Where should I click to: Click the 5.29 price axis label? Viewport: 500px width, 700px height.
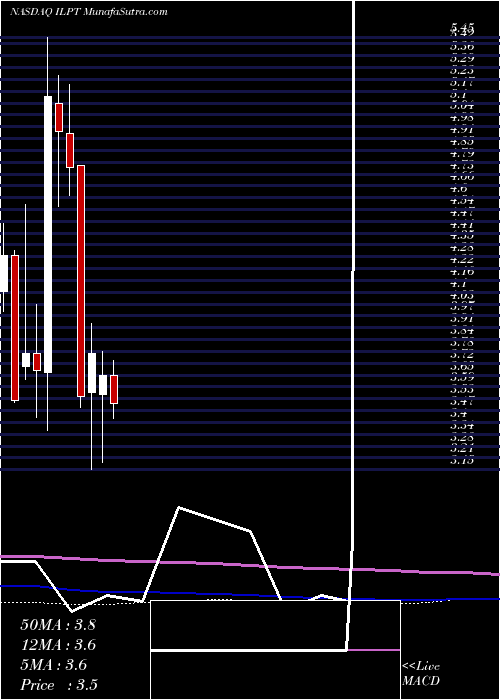[x=462, y=58]
